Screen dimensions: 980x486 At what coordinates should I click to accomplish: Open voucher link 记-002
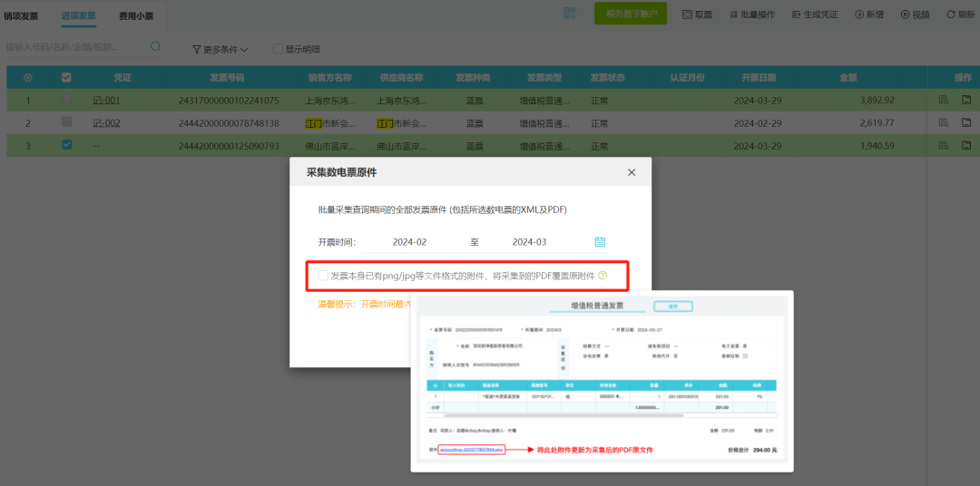click(x=106, y=123)
